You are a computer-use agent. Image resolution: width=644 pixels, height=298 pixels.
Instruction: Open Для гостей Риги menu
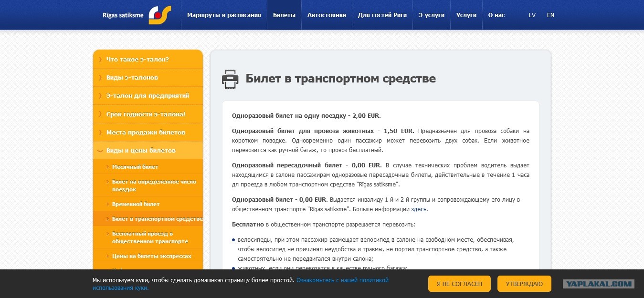(x=382, y=15)
